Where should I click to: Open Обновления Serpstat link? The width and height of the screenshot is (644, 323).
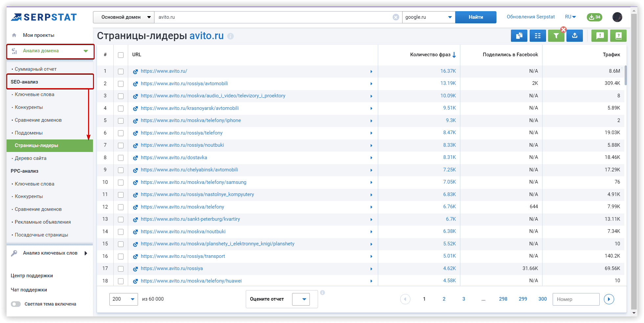click(531, 17)
